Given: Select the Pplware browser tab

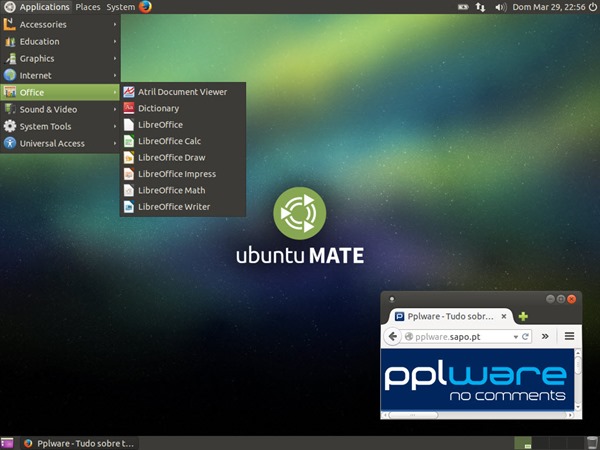Looking at the screenshot, I should click(450, 316).
